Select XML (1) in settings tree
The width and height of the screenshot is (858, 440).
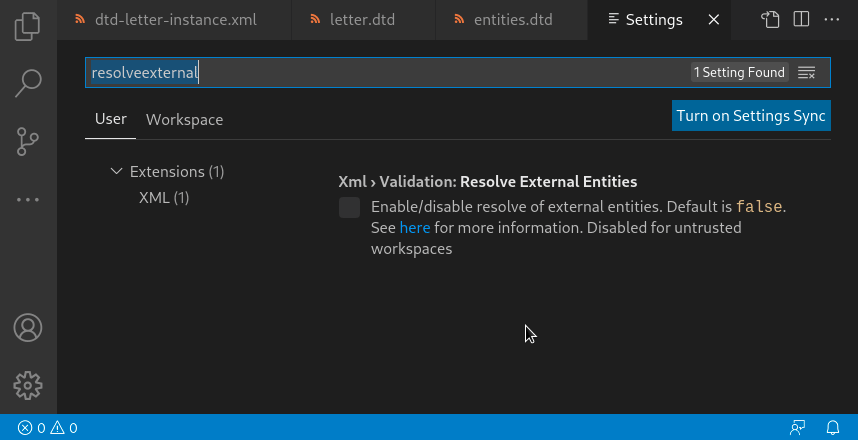click(x=164, y=198)
